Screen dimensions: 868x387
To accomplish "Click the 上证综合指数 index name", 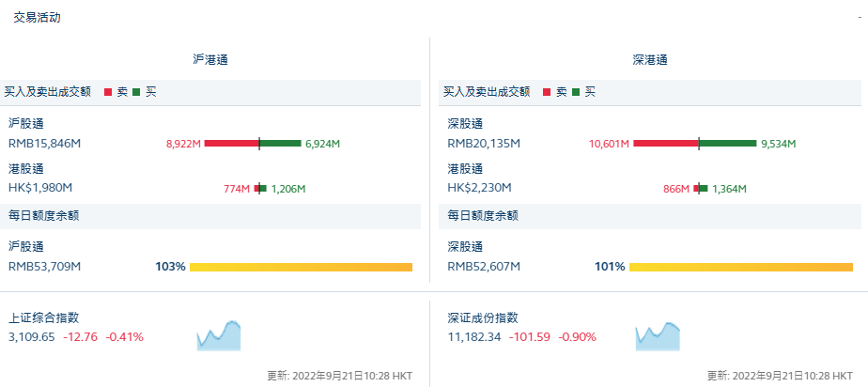I will (43, 318).
